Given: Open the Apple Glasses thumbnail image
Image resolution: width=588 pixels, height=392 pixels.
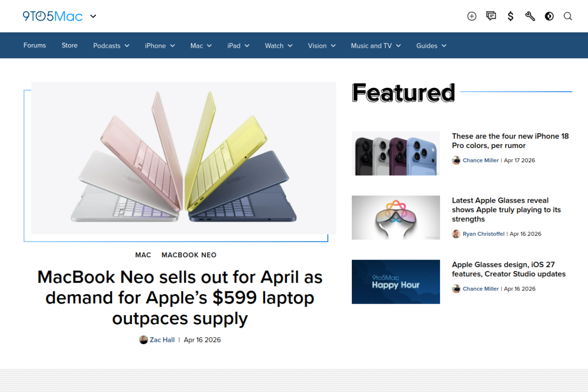Looking at the screenshot, I should [396, 217].
